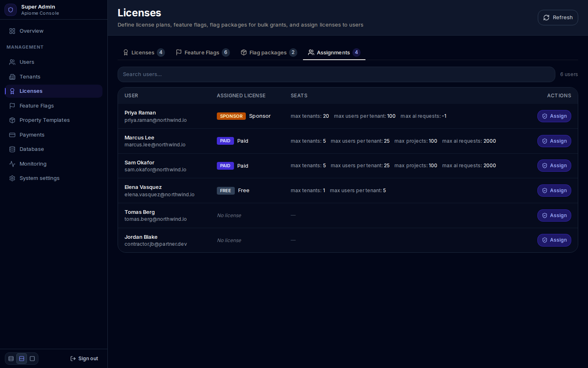The image size is (588, 368).
Task: Click the Monitoring activity icon
Action: tap(12, 164)
